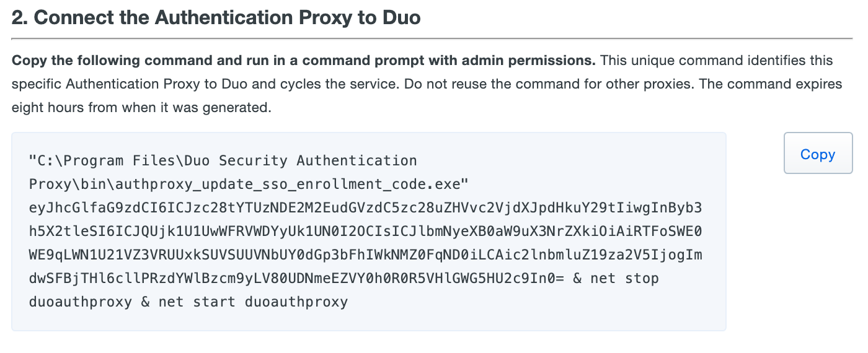The width and height of the screenshot is (868, 353).
Task: Click the 'net stop' command text
Action: tap(626, 279)
